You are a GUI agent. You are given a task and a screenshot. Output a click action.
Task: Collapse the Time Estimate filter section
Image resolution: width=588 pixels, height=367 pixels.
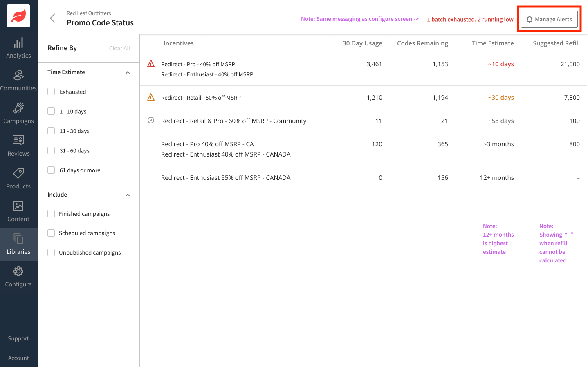point(128,72)
